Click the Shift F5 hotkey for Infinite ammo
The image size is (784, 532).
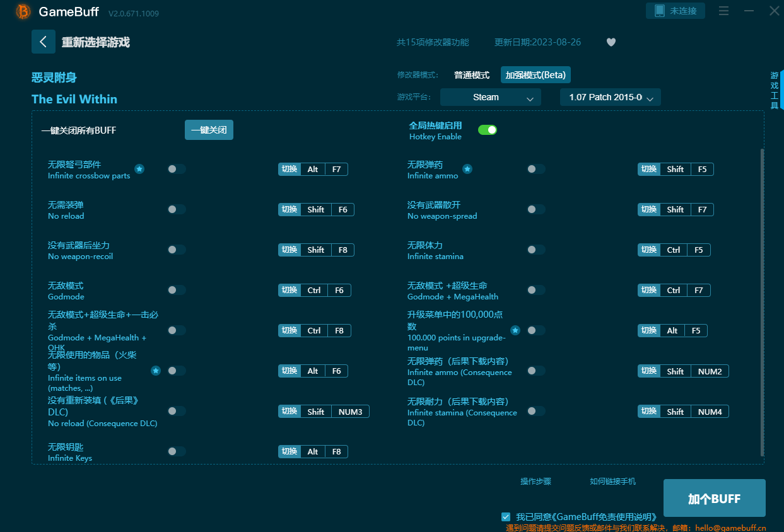pyautogui.click(x=686, y=169)
